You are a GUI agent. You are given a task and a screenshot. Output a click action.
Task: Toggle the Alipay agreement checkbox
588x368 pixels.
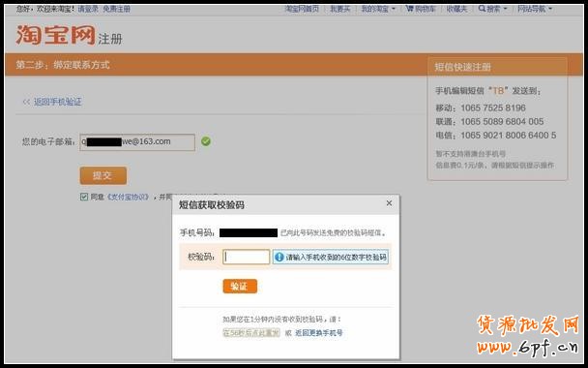(x=84, y=197)
